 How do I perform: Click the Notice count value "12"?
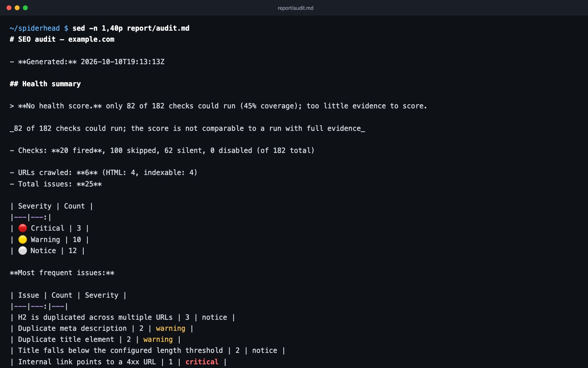click(73, 251)
